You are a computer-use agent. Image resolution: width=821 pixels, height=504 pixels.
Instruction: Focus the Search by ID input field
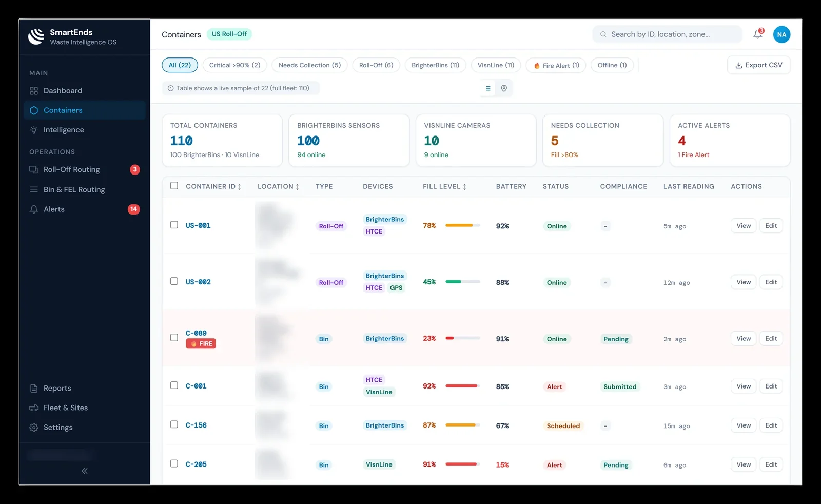click(667, 34)
